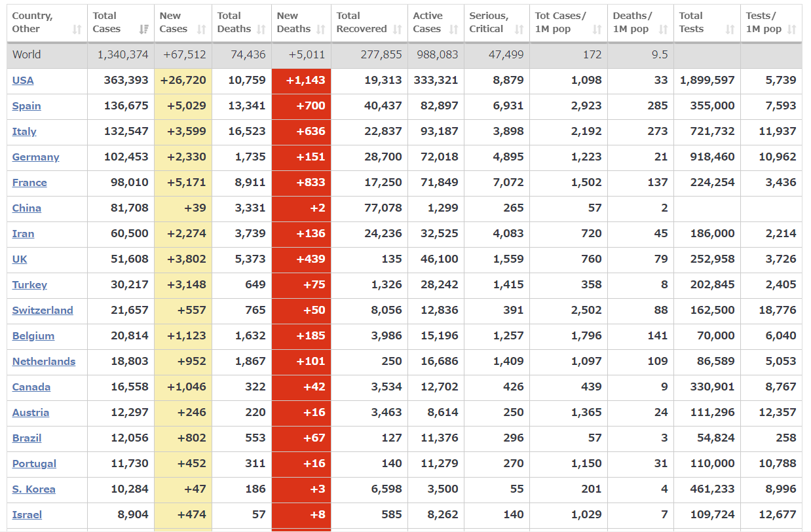Click Germany total tests 918,460
811x532 pixels.
click(713, 157)
